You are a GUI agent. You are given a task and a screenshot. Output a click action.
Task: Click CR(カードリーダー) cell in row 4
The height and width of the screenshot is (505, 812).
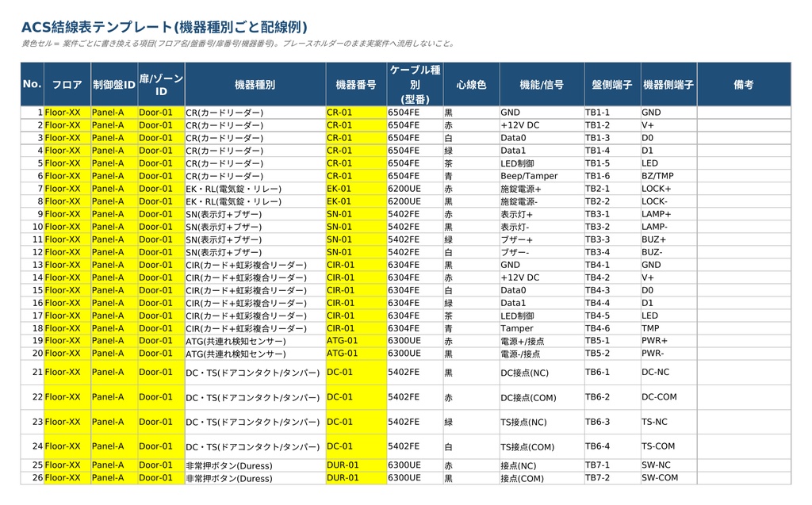255,151
